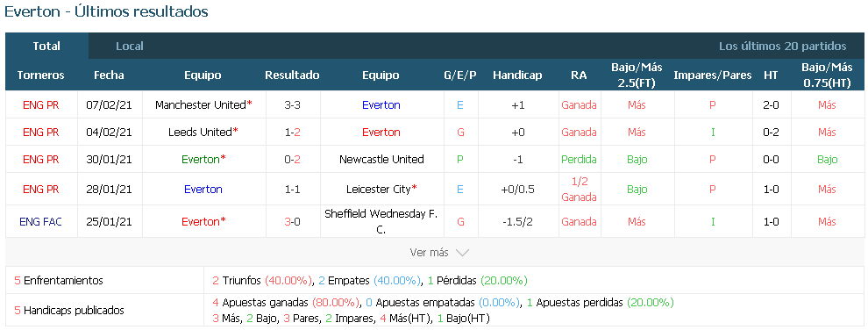868x330 pixels.
Task: Open the Los últimos 20 partidos selector
Action: (782, 47)
